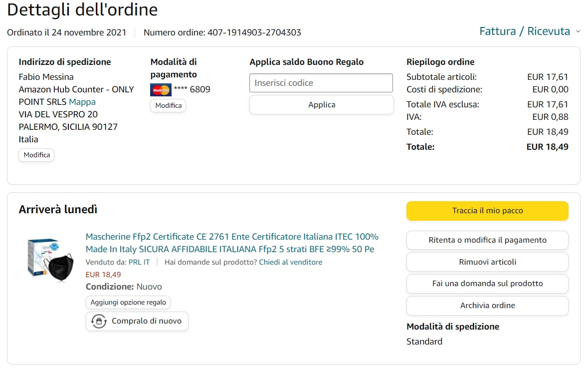Select Ritenta o modifica il pagamento
Image resolution: width=588 pixels, height=368 pixels.
tap(487, 240)
